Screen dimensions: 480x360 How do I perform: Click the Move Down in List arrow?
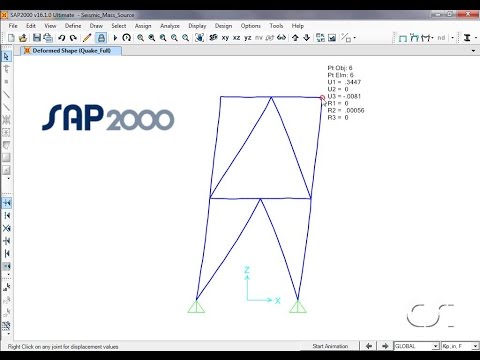307,38
